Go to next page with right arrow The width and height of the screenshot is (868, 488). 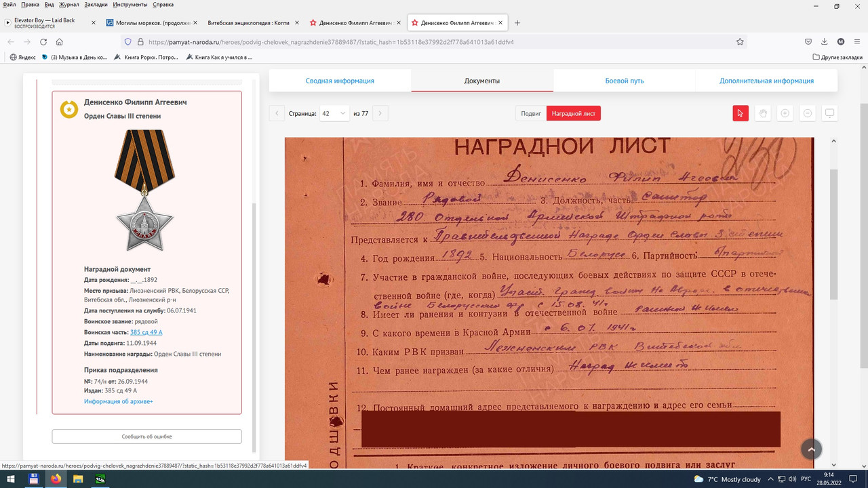[x=379, y=113]
